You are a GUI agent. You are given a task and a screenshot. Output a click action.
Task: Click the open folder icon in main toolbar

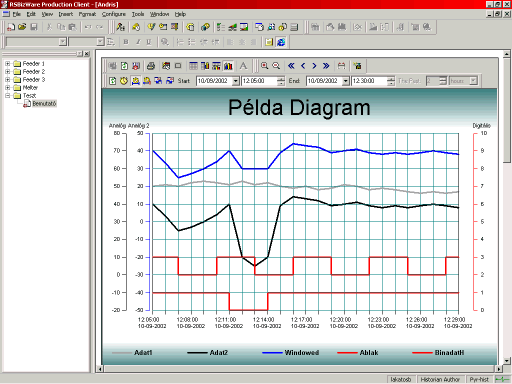point(22,27)
